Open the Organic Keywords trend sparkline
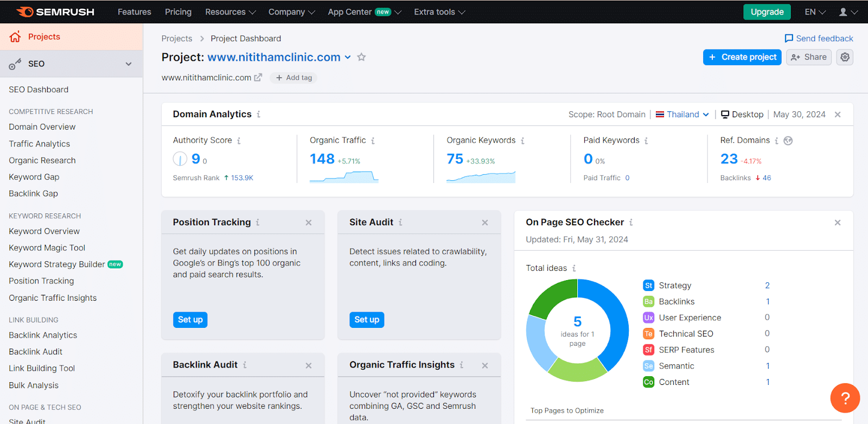The image size is (868, 424). [x=481, y=177]
